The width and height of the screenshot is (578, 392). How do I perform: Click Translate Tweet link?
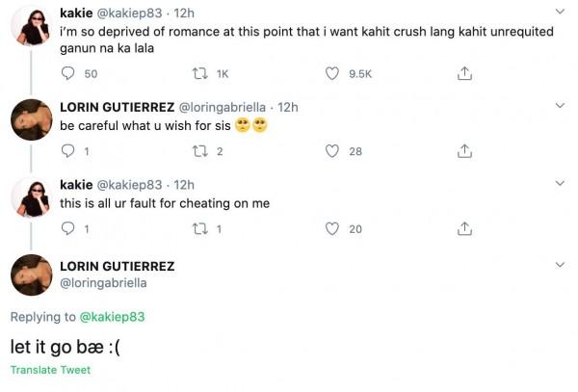(50, 371)
